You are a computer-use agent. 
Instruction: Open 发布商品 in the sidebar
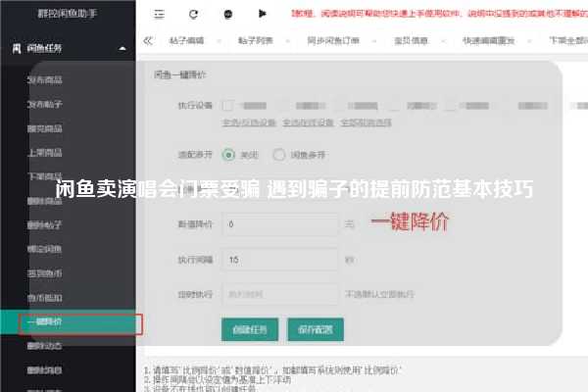click(45, 80)
